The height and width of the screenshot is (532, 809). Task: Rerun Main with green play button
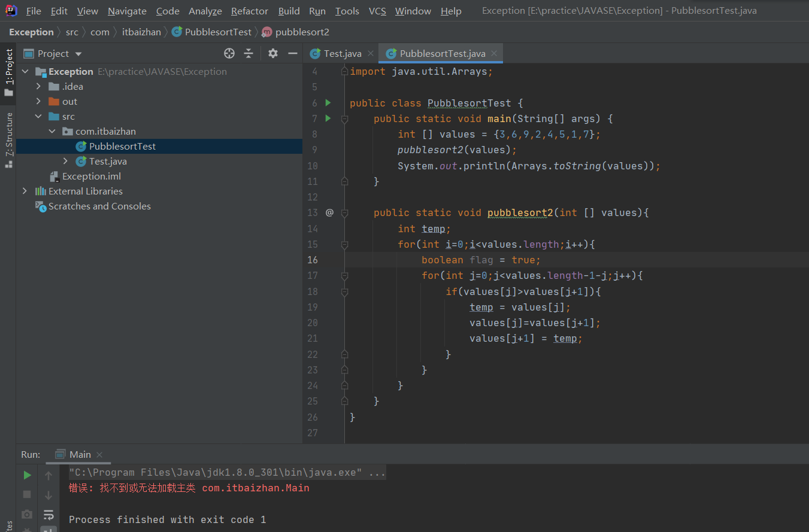[27, 475]
